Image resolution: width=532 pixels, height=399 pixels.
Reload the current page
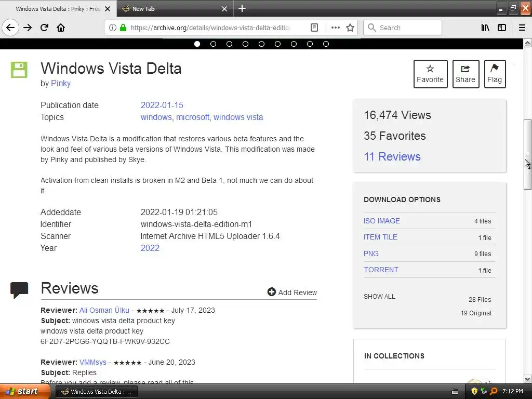coord(45,28)
